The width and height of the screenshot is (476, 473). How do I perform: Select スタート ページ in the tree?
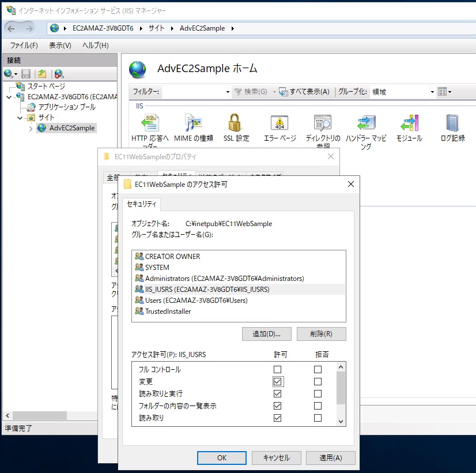(x=46, y=87)
